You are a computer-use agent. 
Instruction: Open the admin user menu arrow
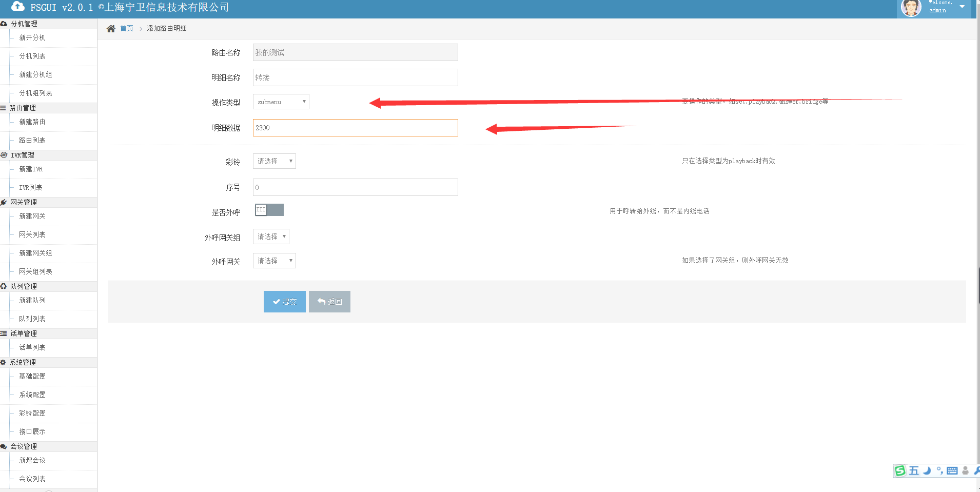pos(962,7)
